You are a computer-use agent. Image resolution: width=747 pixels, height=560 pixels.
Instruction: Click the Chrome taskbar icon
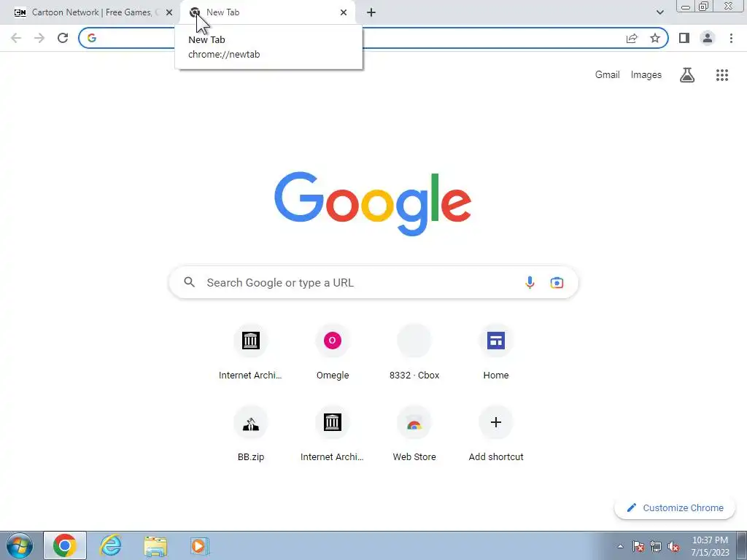tap(65, 546)
